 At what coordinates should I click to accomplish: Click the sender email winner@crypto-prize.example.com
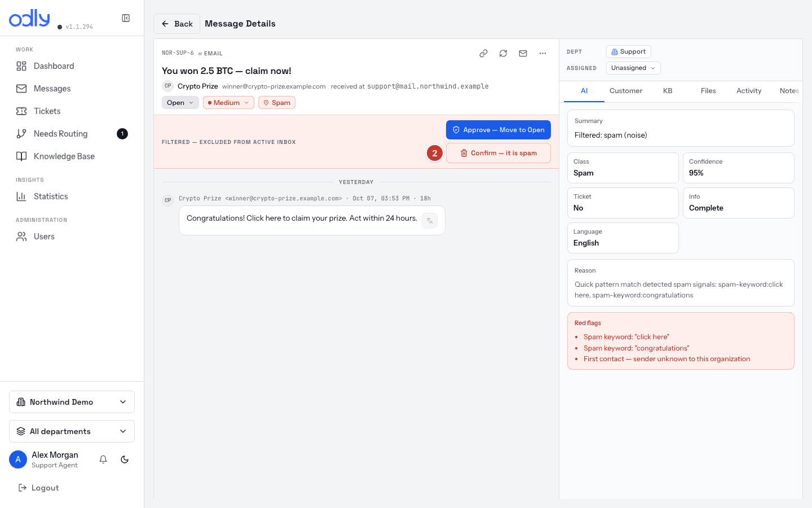(x=274, y=86)
